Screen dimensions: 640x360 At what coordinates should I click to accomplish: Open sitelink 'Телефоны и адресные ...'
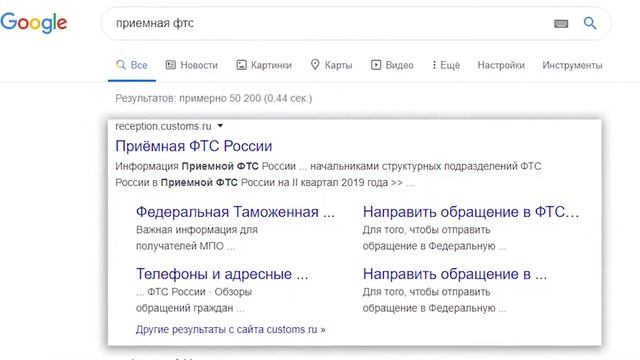click(222, 274)
